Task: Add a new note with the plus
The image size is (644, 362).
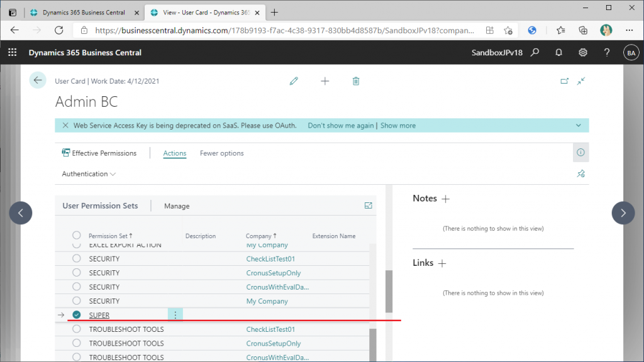Action: [446, 199]
